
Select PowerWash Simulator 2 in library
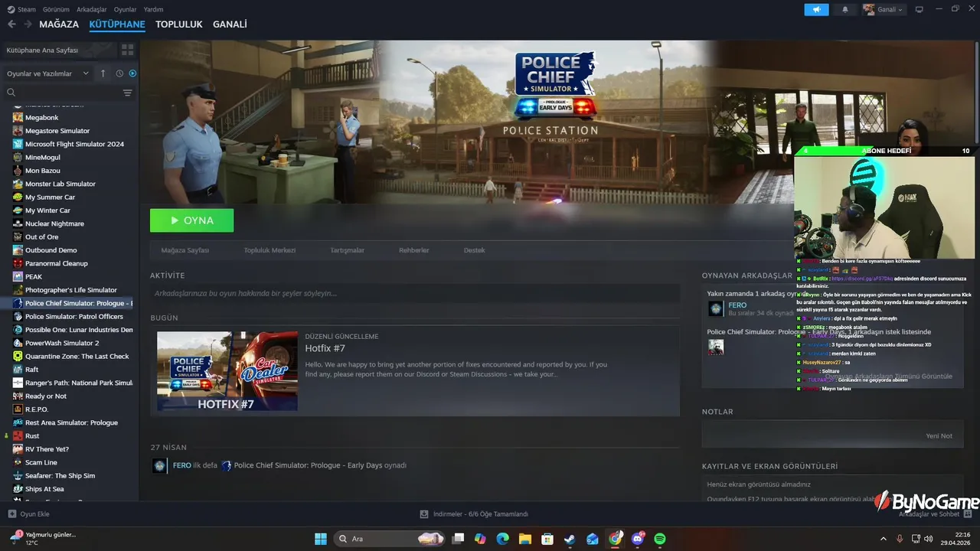[x=62, y=343]
